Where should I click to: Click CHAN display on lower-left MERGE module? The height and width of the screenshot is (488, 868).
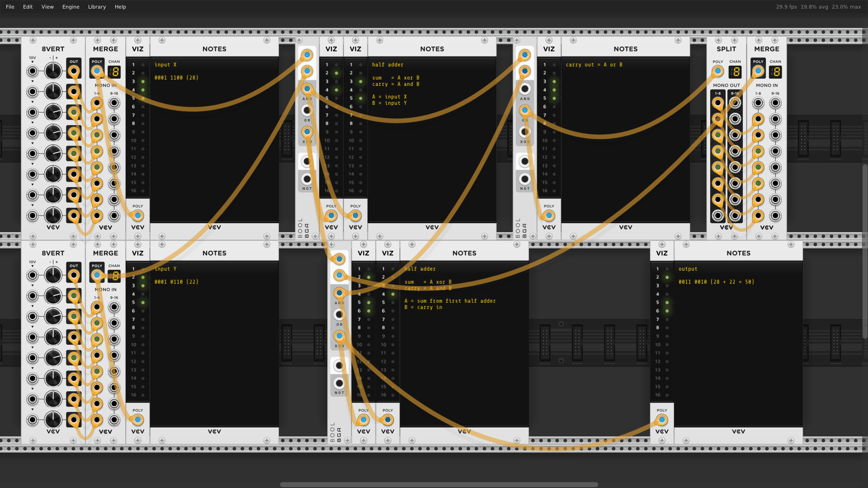114,276
